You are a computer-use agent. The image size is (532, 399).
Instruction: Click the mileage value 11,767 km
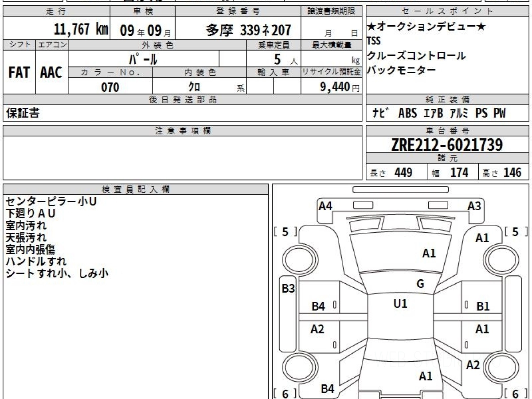tap(81, 30)
